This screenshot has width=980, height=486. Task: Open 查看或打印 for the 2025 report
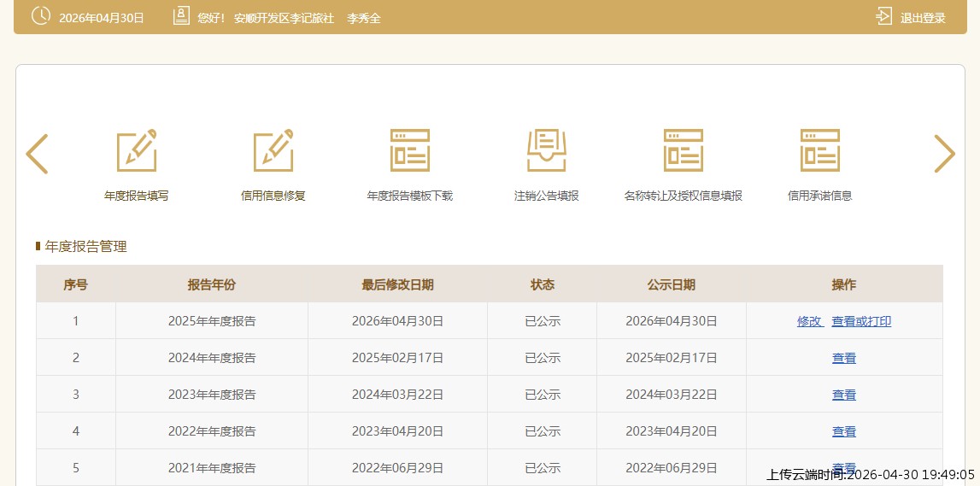click(x=861, y=321)
